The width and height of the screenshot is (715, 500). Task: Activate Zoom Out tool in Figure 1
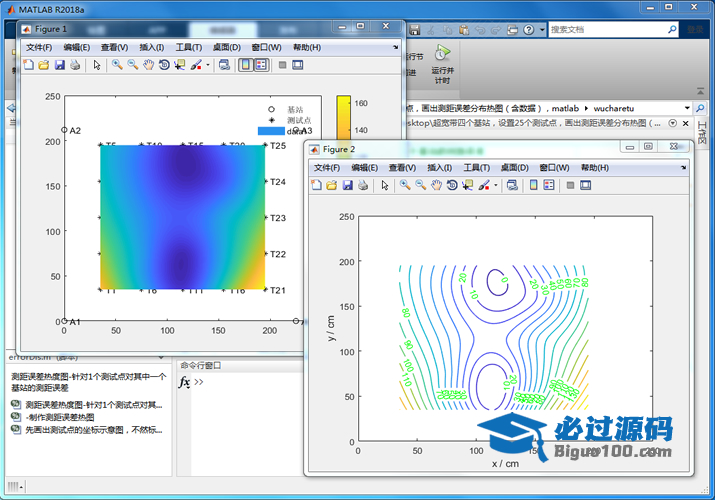click(x=133, y=65)
